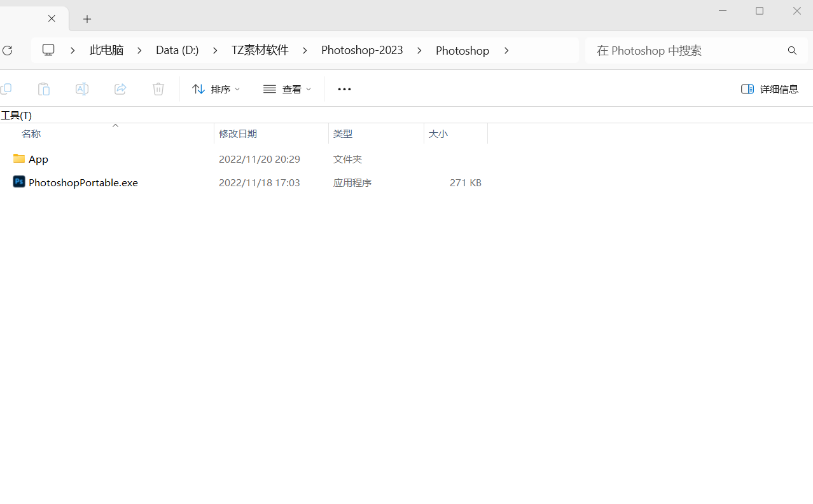813x504 pixels.
Task: Click the rename icon in toolbar
Action: click(82, 89)
